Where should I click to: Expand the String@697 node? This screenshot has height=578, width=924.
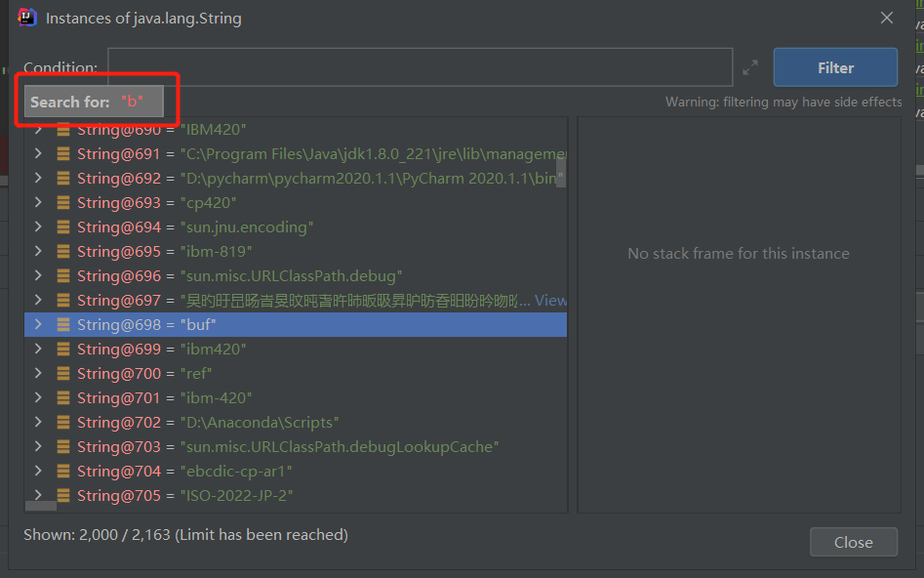(x=38, y=300)
